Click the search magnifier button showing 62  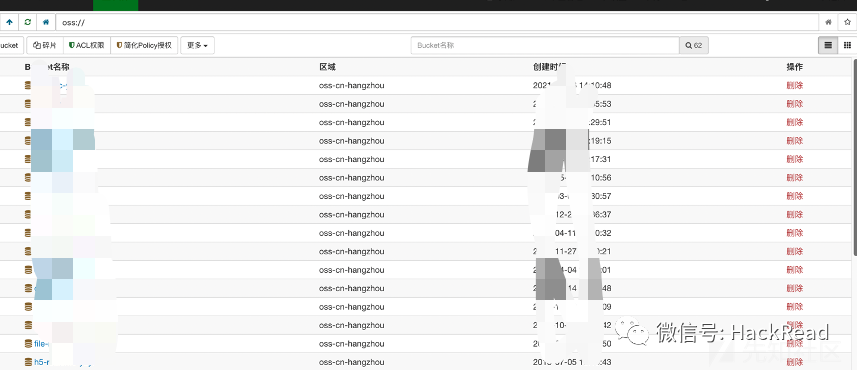(x=694, y=45)
